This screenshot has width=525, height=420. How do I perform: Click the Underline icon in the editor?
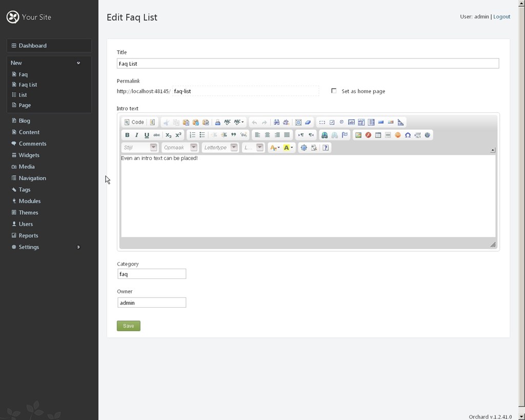147,135
